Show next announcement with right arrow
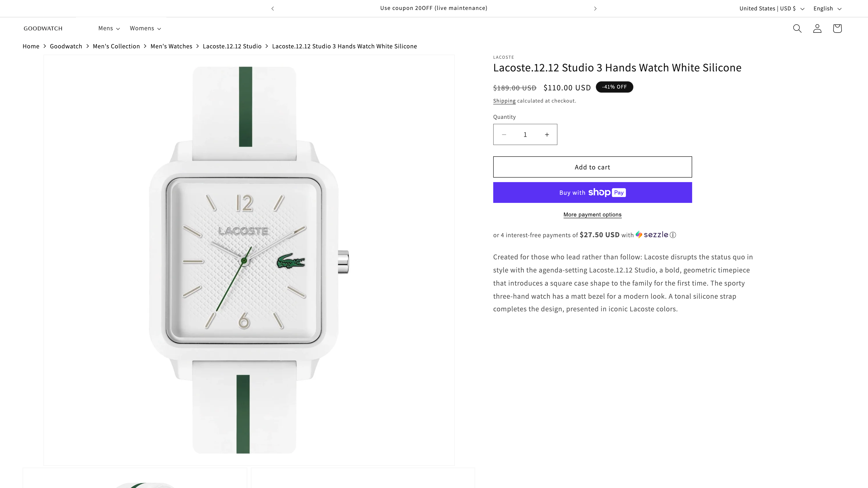Screen dimensions: 868x488 [595, 8]
